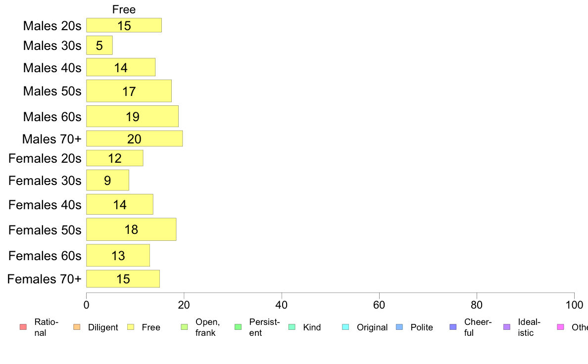Click the Kind legend swatch

(x=292, y=327)
